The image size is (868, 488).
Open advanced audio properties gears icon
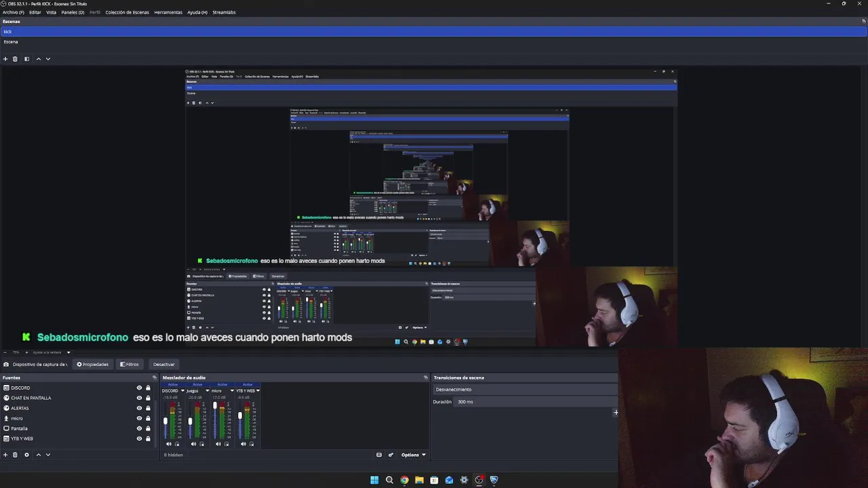(x=391, y=455)
